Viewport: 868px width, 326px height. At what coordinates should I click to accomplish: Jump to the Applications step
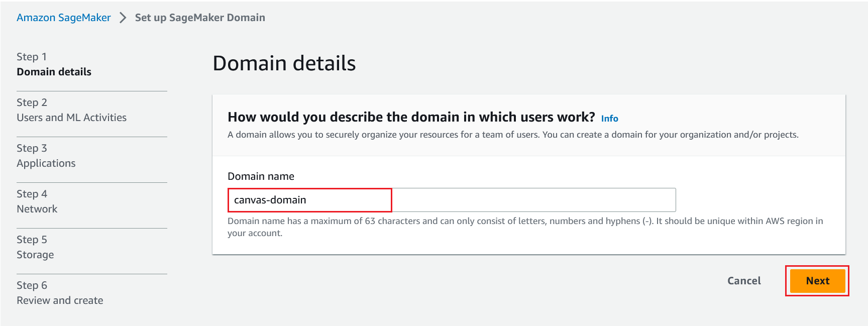click(46, 163)
